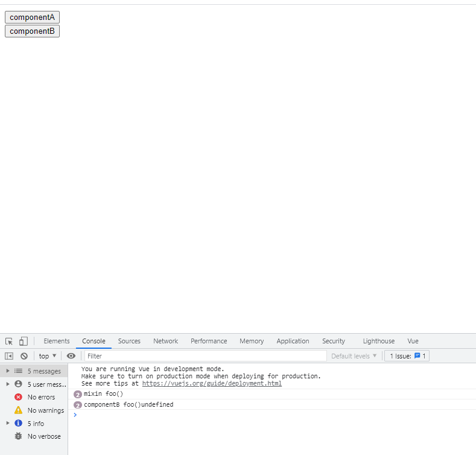
Task: Open the Sources tab
Action: coord(129,341)
